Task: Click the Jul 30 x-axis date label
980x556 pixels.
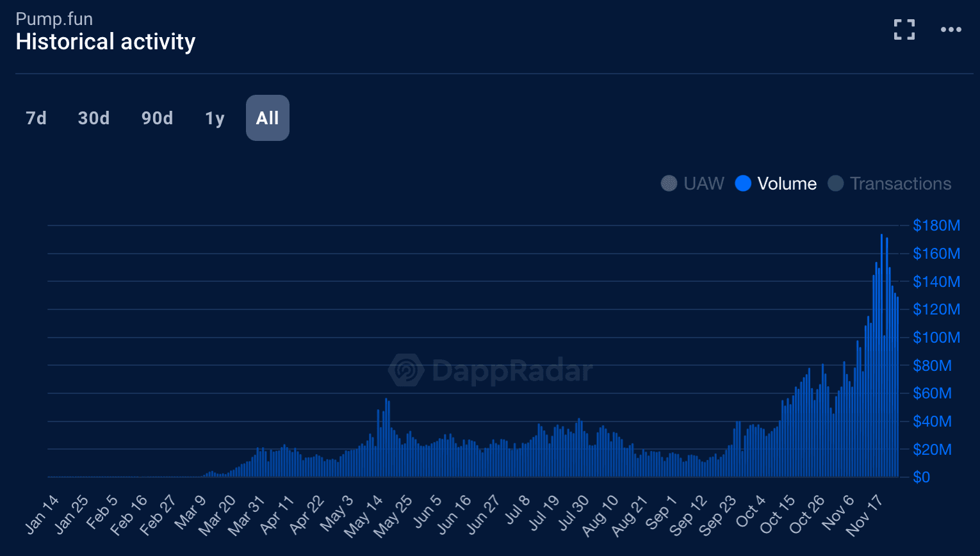Action: click(573, 513)
